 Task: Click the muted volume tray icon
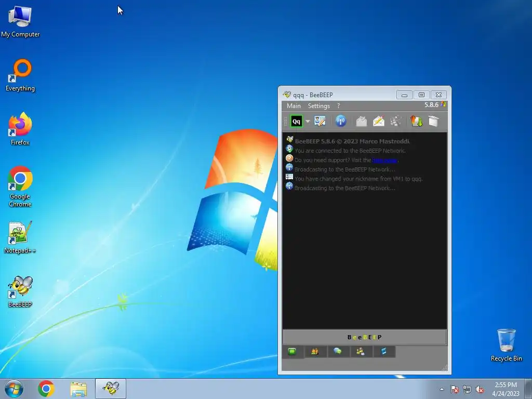point(480,389)
